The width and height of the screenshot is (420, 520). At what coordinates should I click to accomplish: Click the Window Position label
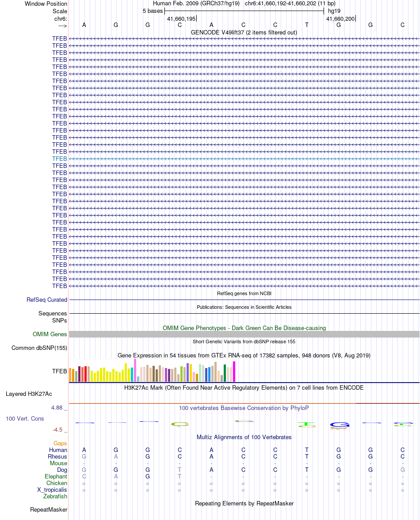[x=46, y=4]
